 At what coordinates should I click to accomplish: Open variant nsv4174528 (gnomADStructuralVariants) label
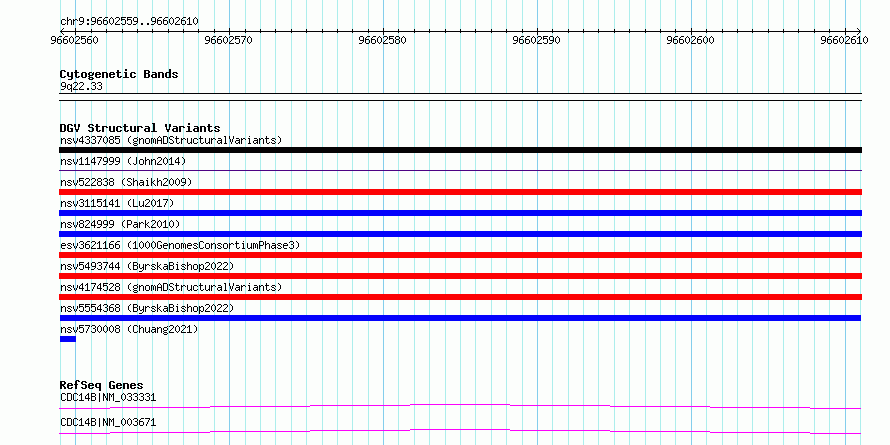(171, 287)
